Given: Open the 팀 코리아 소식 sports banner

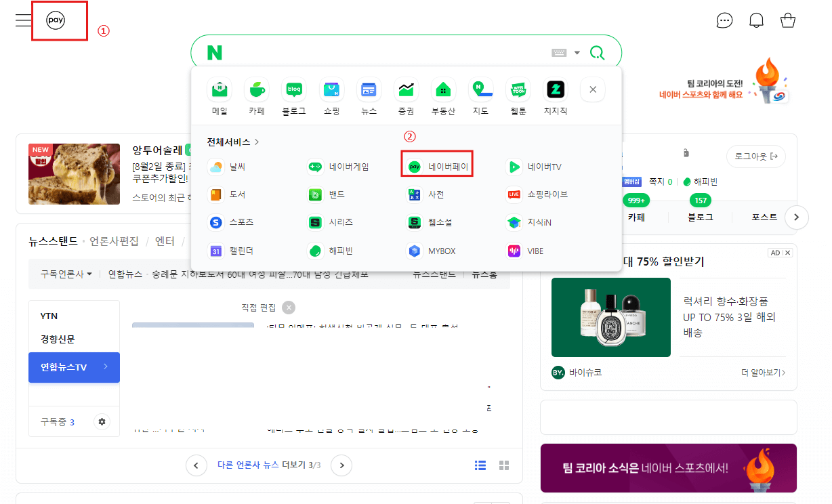Looking at the screenshot, I should (x=669, y=468).
